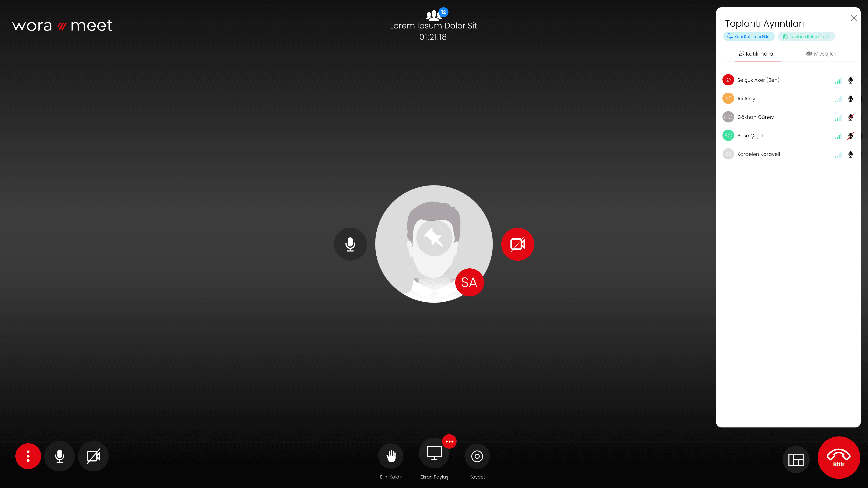Click participant name Gökhan Güney
This screenshot has height=488, width=868.
point(755,117)
